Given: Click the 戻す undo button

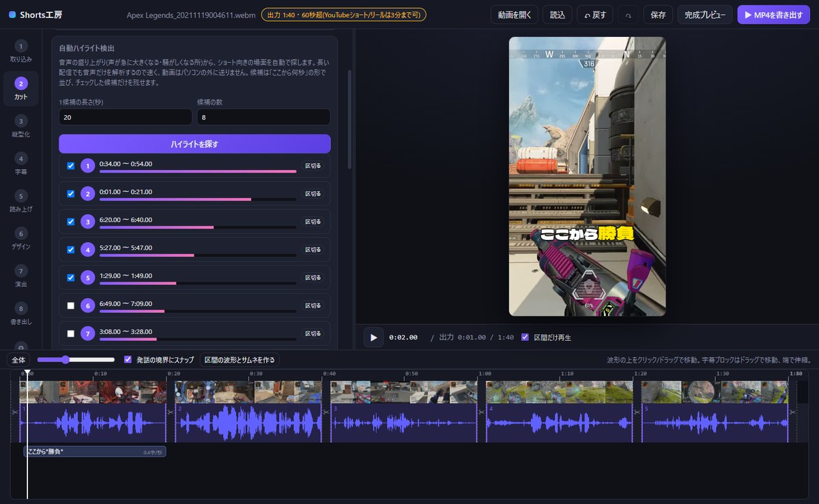Looking at the screenshot, I should point(595,14).
